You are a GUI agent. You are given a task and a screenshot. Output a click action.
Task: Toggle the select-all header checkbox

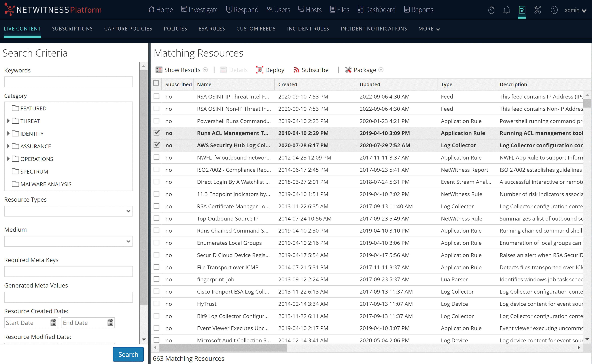pos(156,83)
